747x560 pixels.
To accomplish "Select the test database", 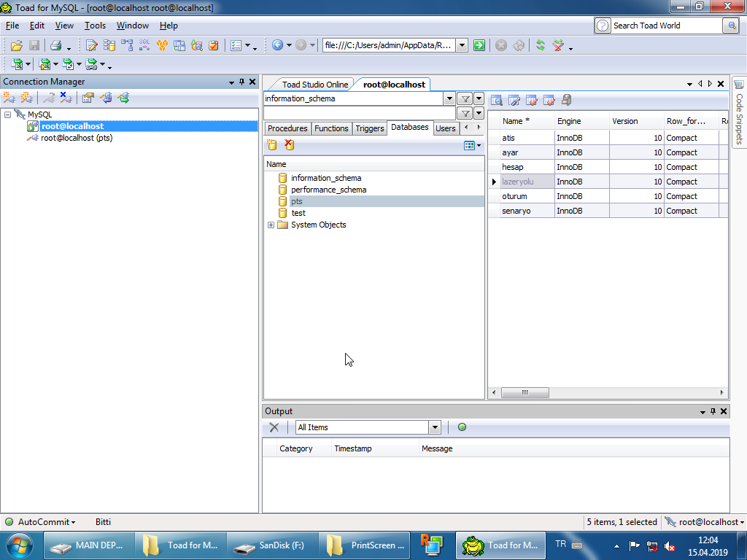I will (298, 213).
